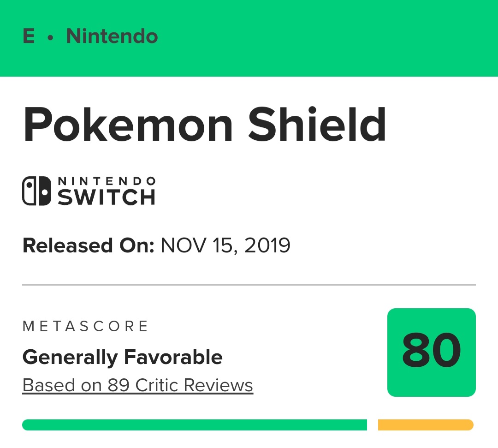
Task: Click the small NINTENDO text in logo
Action: point(107,181)
